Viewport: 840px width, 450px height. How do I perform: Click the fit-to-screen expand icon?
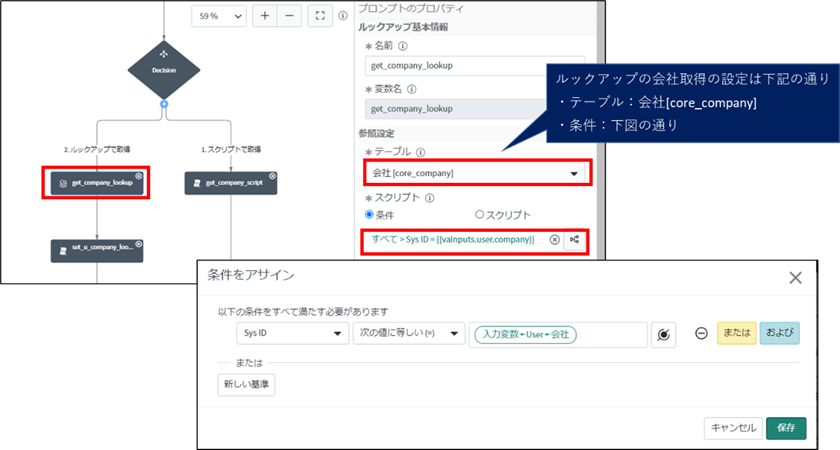point(320,16)
